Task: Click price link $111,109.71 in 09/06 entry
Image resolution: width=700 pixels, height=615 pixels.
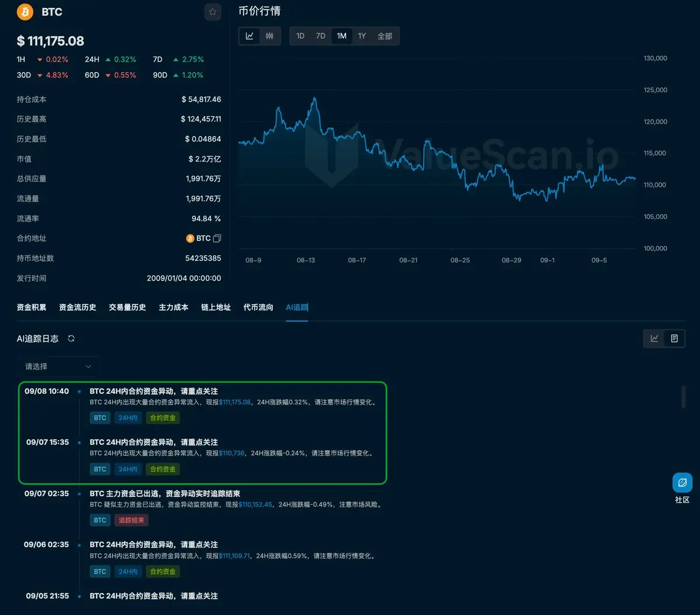Action: (x=235, y=556)
